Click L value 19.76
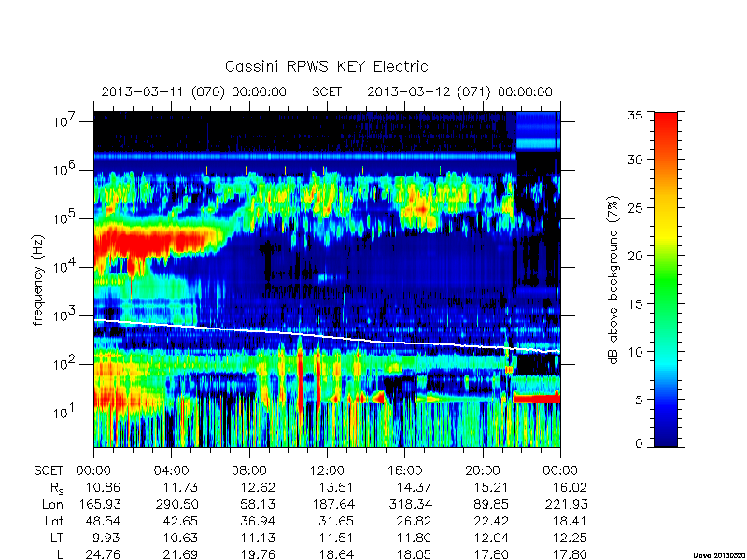This screenshot has height=560, width=747. coord(259,554)
